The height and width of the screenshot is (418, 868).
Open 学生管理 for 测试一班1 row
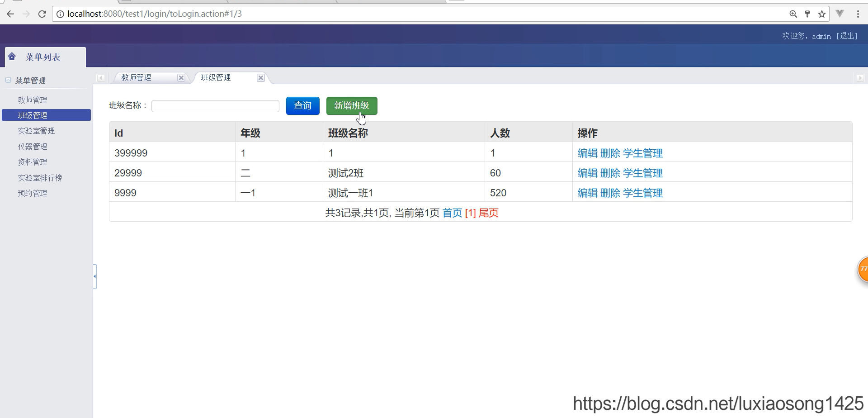tap(643, 193)
